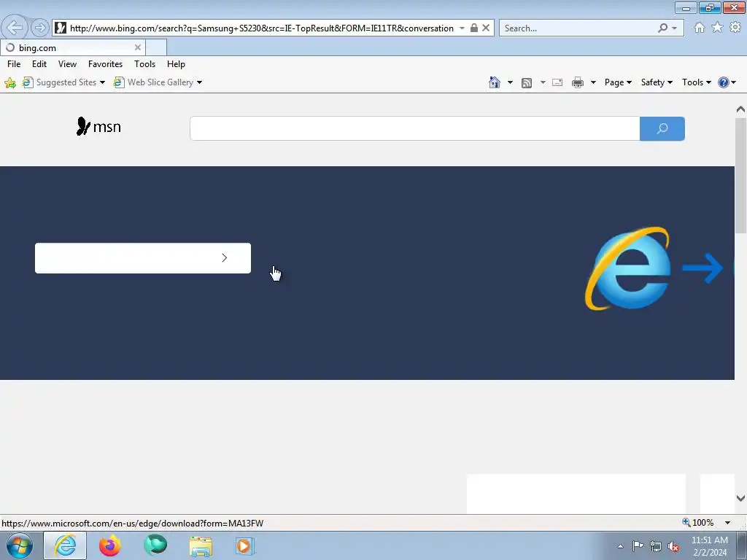The width and height of the screenshot is (747, 560).
Task: Click the blue msn search button
Action: click(x=662, y=128)
